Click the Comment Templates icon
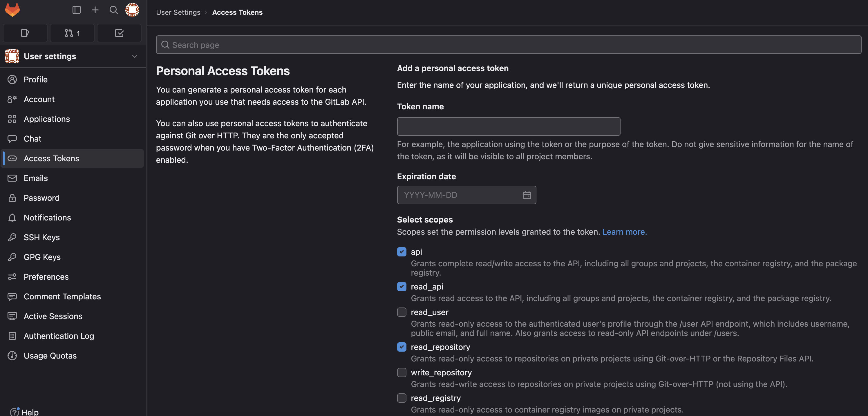The width and height of the screenshot is (868, 416). coord(12,296)
